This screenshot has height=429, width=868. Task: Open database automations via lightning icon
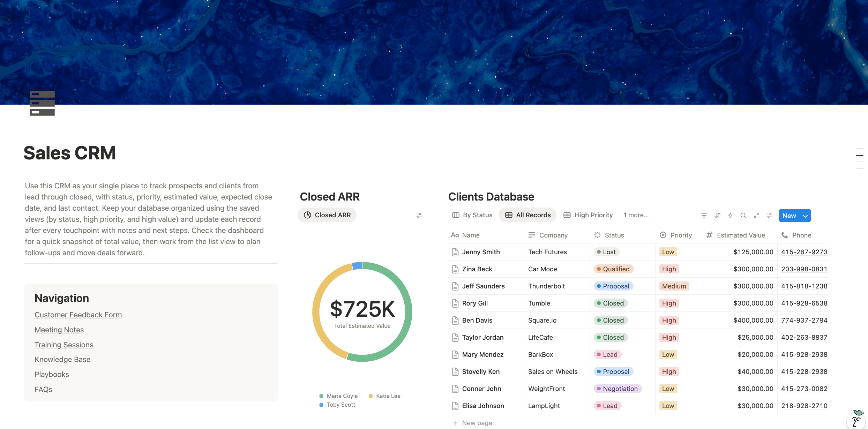click(730, 215)
